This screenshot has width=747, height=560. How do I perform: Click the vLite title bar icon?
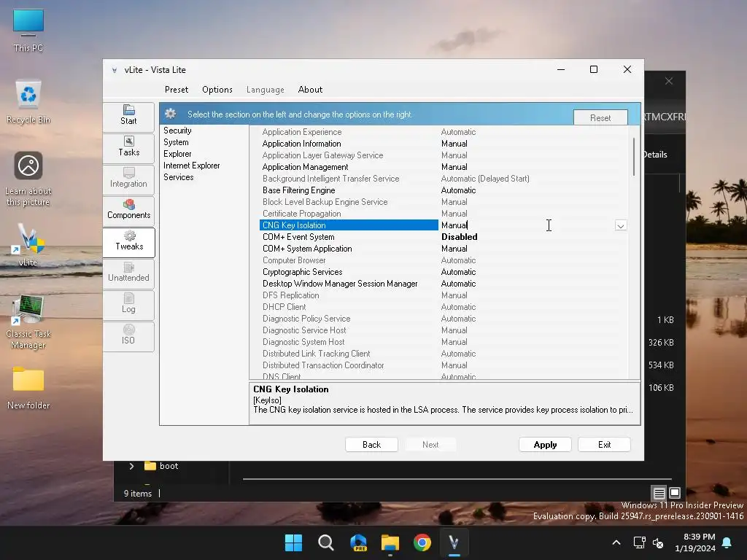115,70
